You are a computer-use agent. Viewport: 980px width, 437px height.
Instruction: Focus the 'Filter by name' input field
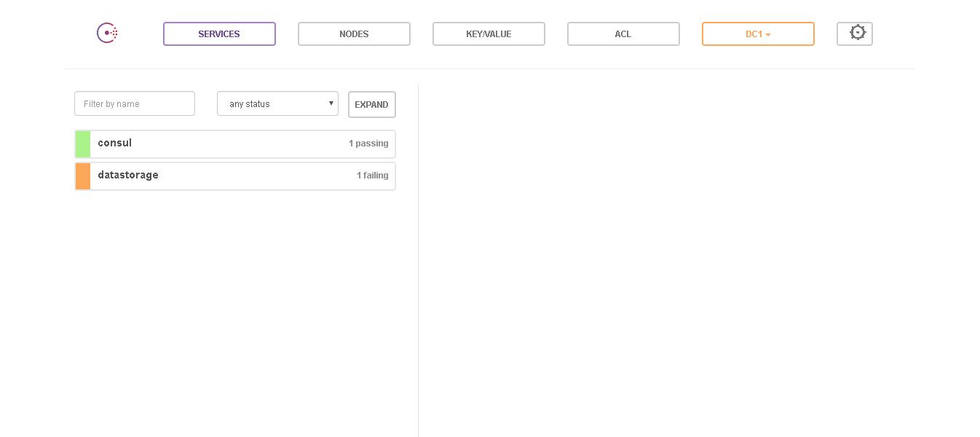click(x=135, y=103)
